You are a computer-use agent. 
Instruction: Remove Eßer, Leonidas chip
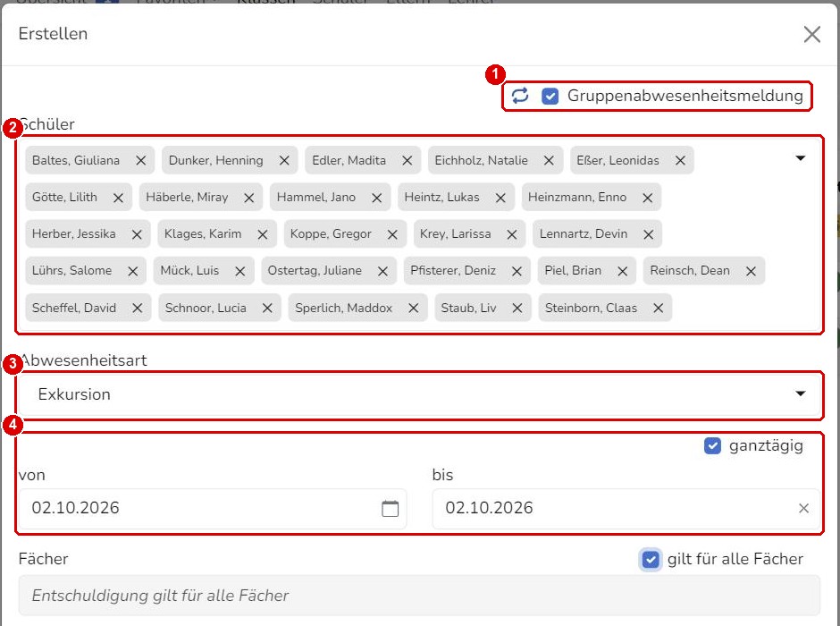point(680,160)
